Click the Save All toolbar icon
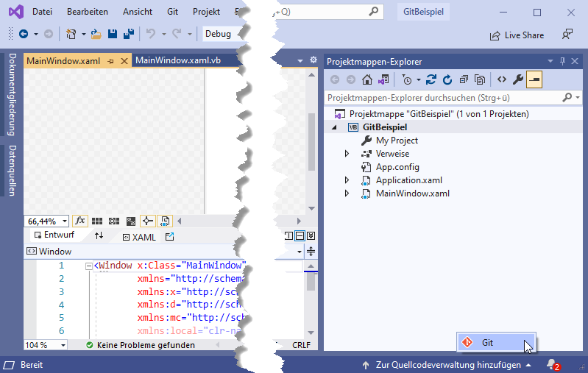Screen dimensions: 588x373 coord(128,34)
